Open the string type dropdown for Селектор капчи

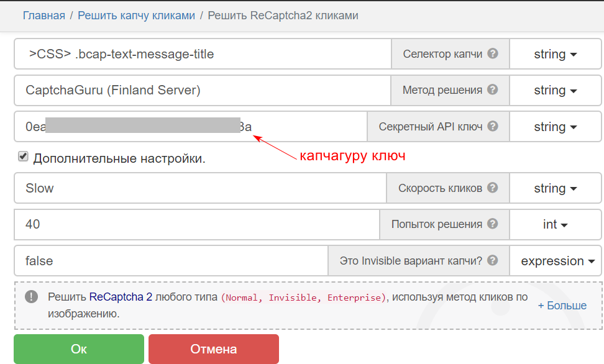point(555,53)
